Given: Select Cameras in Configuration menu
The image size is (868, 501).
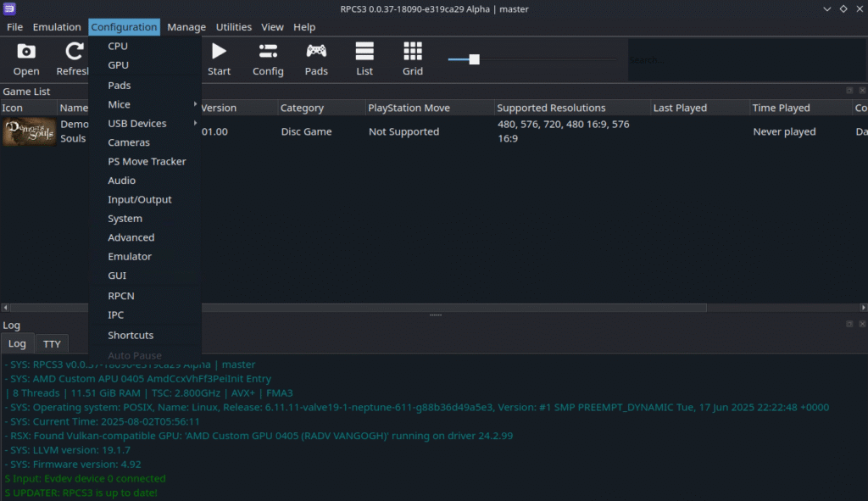Looking at the screenshot, I should point(145,142).
